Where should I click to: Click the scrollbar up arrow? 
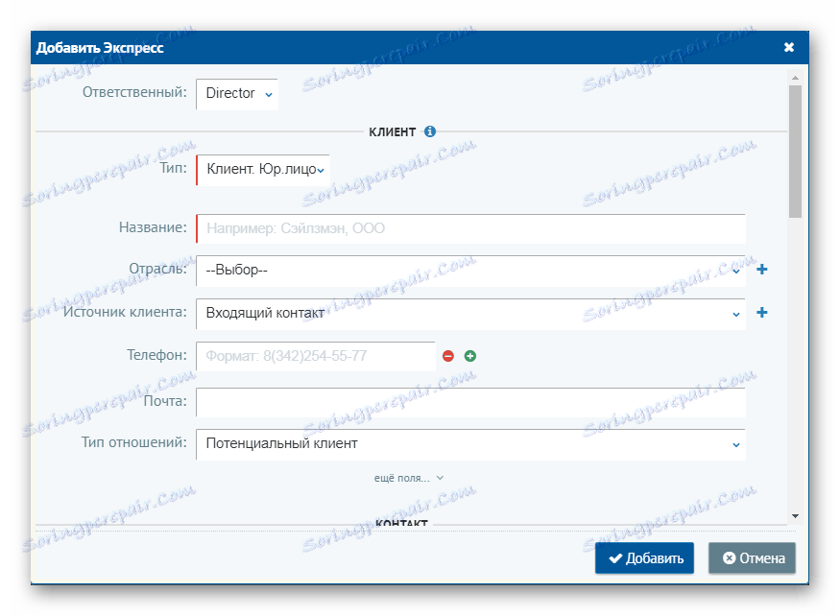click(x=795, y=78)
